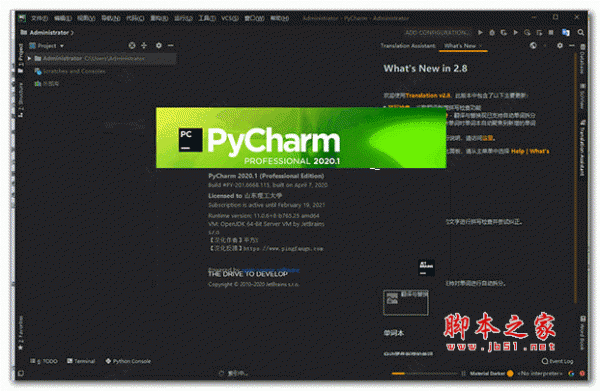The height and width of the screenshot is (391, 600).
Task: Toggle the Structure tool window stripe button
Action: 21,99
